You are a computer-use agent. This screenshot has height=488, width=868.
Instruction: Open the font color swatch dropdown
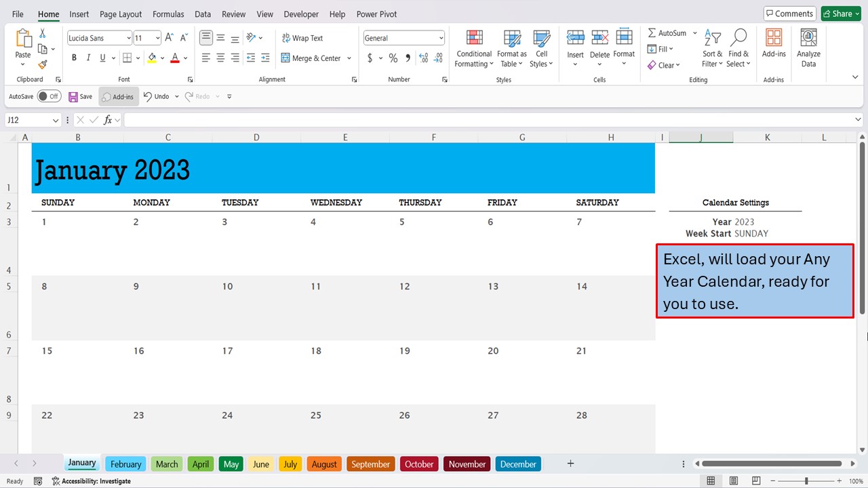184,58
